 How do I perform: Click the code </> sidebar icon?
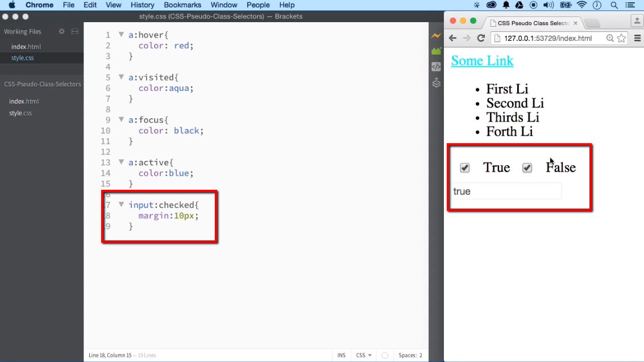[x=436, y=66]
